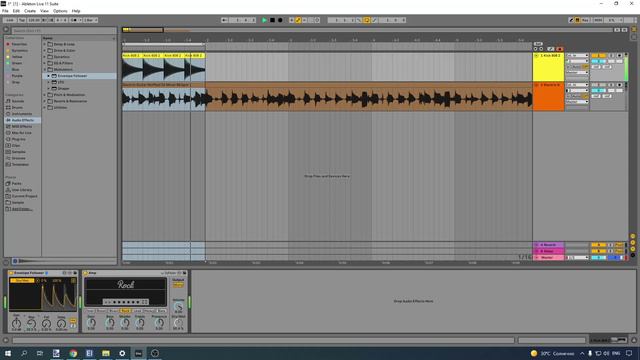Toggle Envelope Follower device on/off

click(x=11, y=273)
